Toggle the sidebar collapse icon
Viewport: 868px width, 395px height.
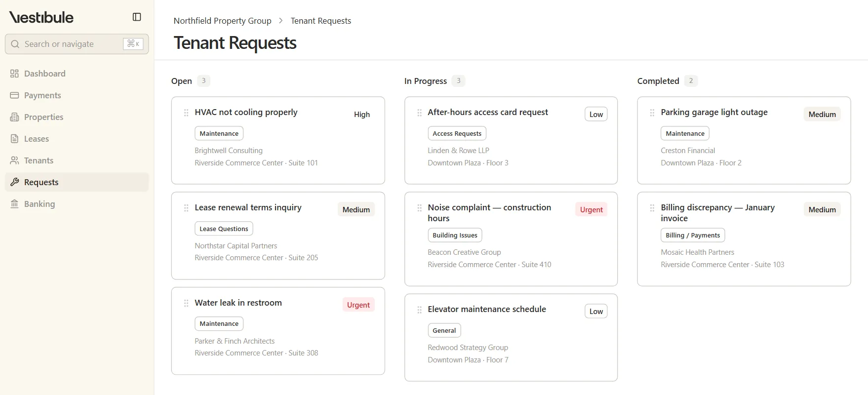pos(137,17)
